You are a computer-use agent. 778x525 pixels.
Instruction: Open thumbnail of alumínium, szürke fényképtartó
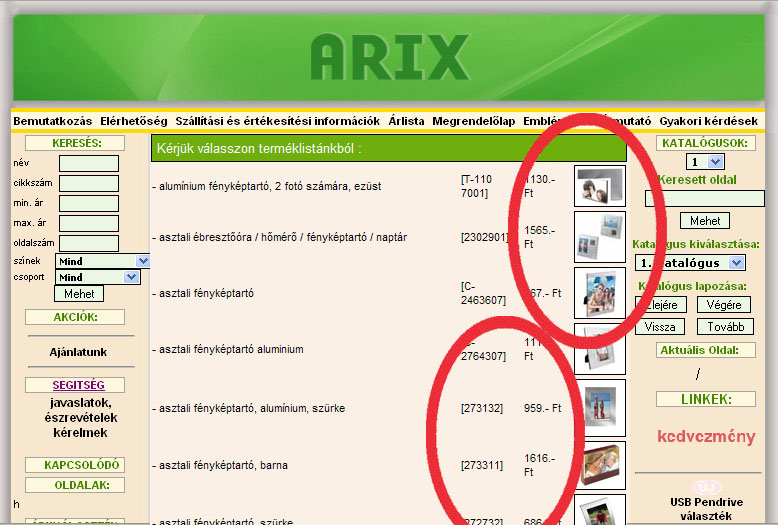click(x=602, y=408)
